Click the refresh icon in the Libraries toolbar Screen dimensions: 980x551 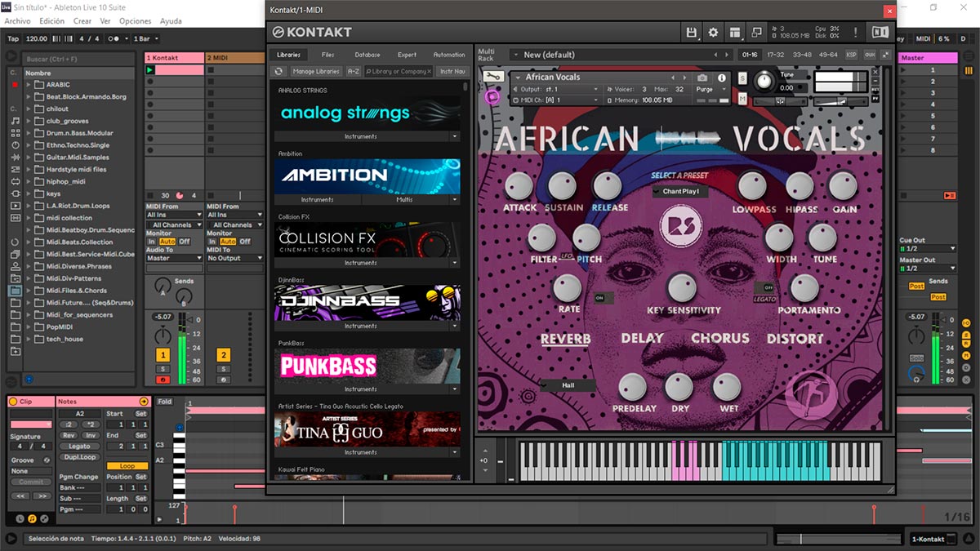tap(279, 71)
